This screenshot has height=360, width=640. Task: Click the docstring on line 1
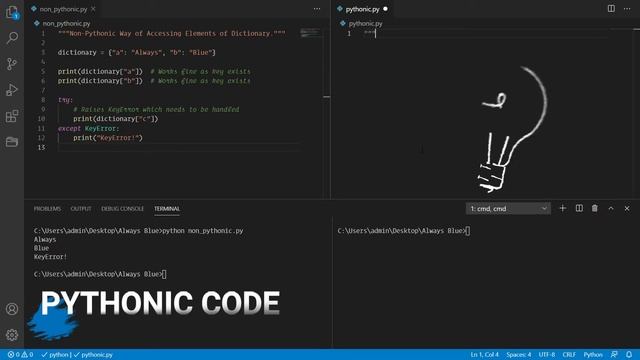click(171, 33)
